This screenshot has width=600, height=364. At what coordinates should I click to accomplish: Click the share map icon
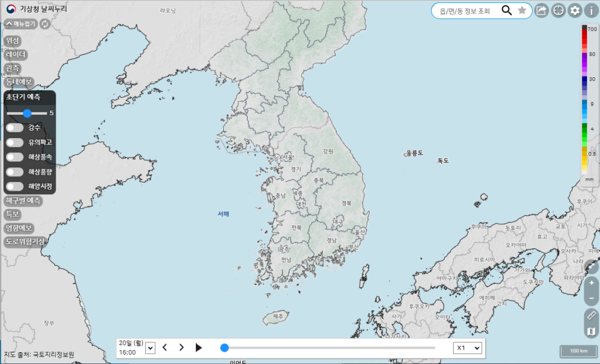(542, 11)
